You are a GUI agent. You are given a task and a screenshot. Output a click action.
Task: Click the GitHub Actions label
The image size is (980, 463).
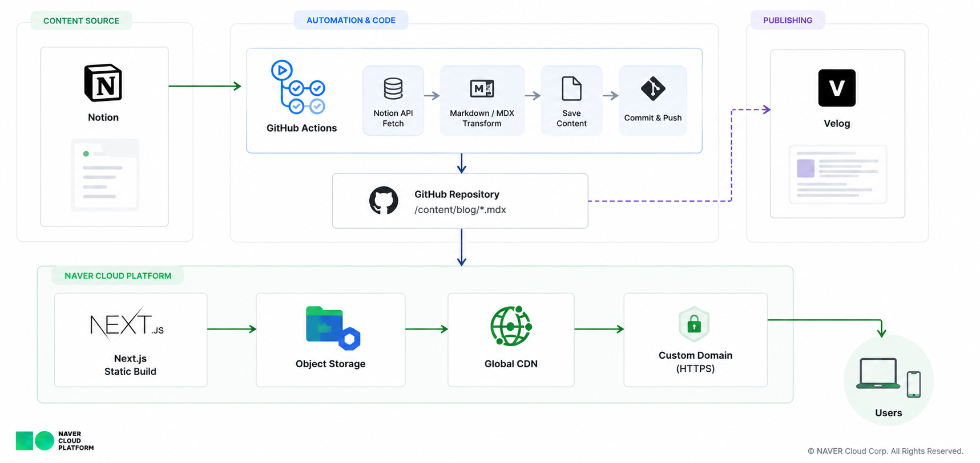(301, 128)
